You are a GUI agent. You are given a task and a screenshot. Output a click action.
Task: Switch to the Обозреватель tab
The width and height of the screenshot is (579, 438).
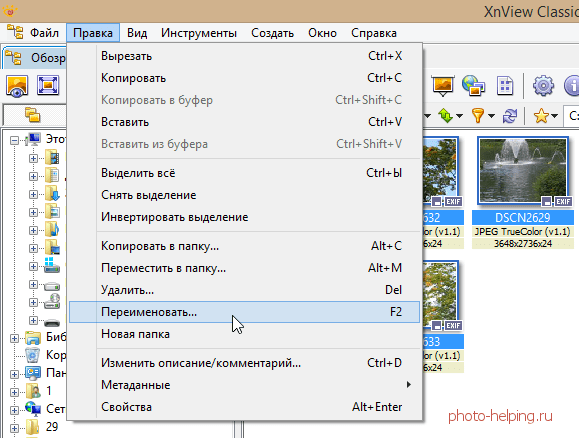(x=35, y=58)
